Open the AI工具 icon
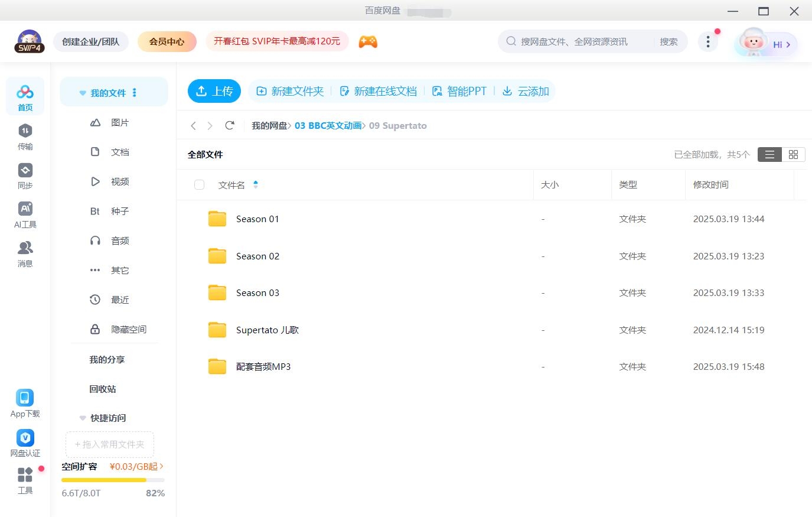Viewport: 812px width, 517px height. click(25, 215)
